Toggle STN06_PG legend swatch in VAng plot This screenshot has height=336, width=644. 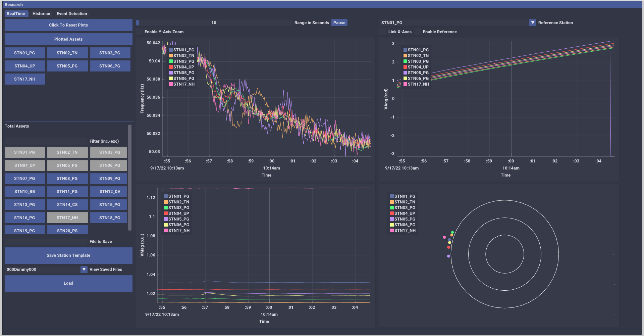click(x=405, y=78)
